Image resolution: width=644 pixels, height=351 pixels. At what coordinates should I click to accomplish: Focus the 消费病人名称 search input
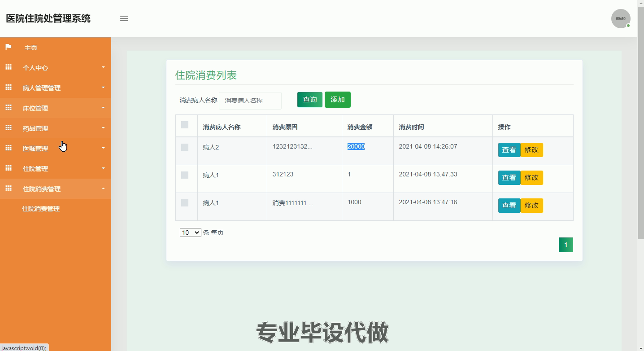(250, 101)
